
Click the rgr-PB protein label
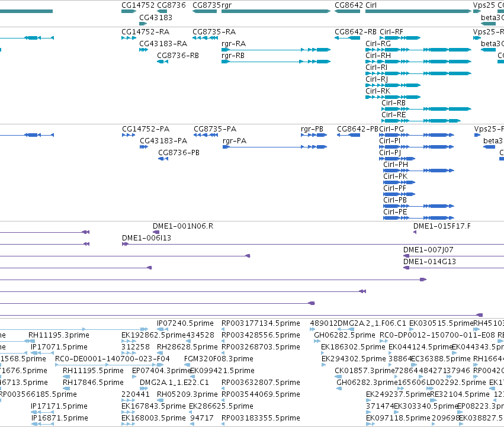pos(312,129)
